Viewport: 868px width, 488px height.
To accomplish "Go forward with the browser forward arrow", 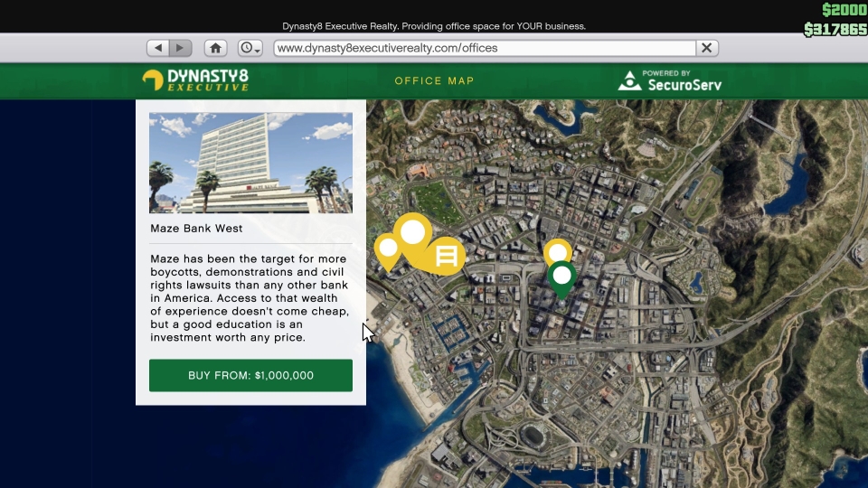I will coord(181,48).
